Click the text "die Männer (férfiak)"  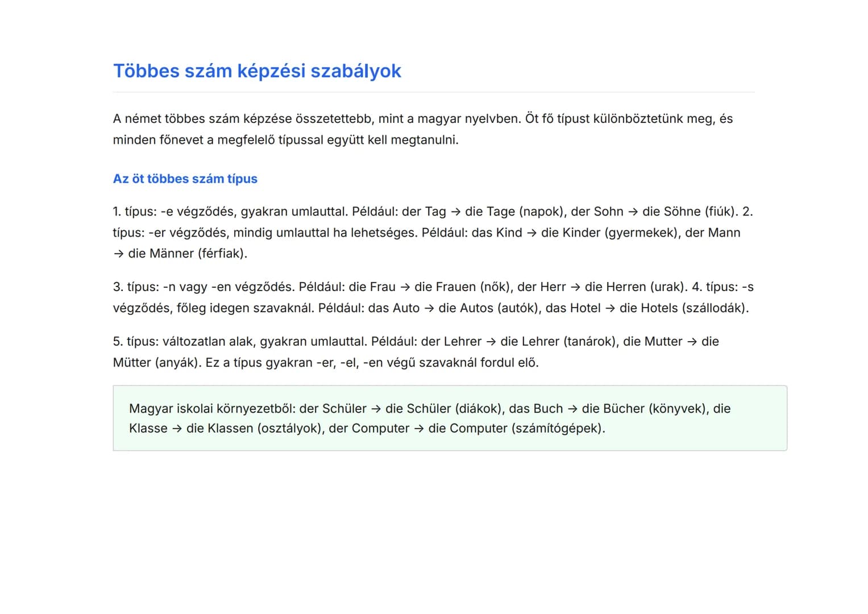188,254
